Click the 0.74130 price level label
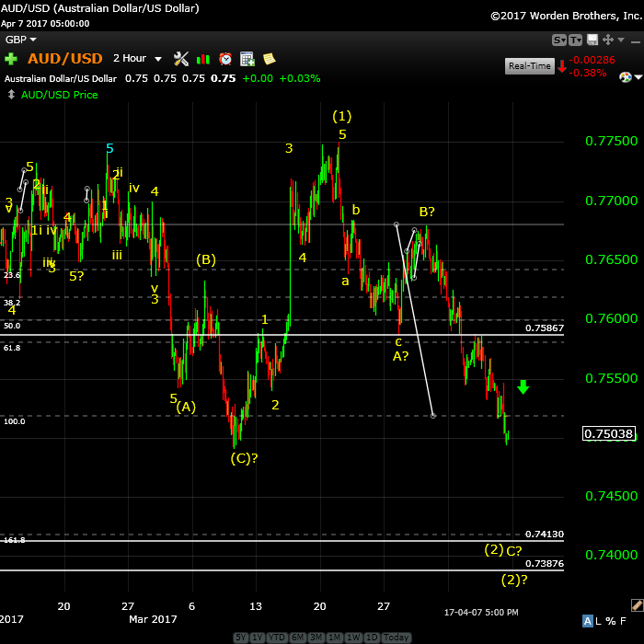 pyautogui.click(x=545, y=535)
